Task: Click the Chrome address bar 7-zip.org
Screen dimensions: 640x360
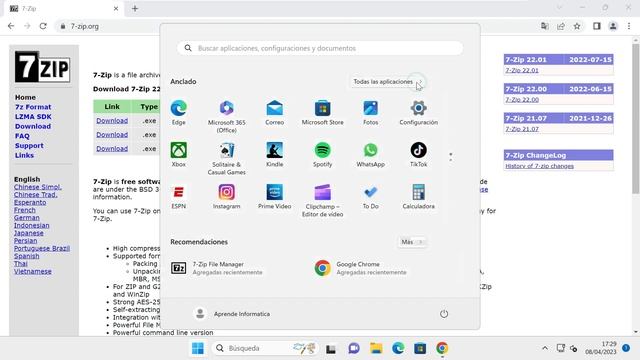Action: tap(84, 26)
